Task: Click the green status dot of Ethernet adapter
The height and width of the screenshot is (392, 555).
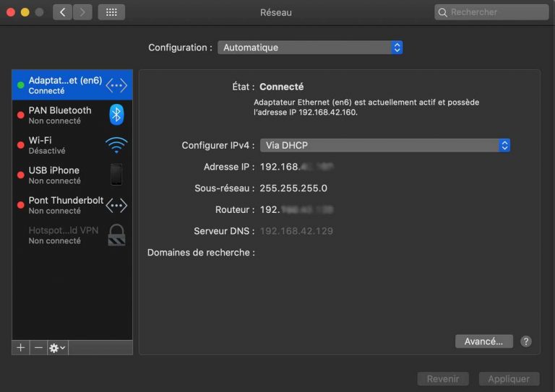Action: 21,85
